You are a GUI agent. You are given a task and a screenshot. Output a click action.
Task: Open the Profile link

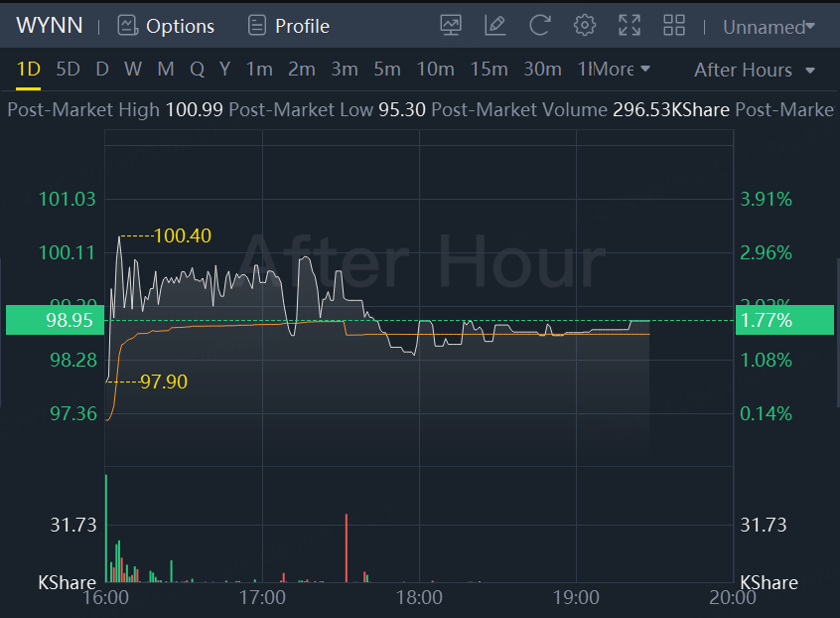302,26
